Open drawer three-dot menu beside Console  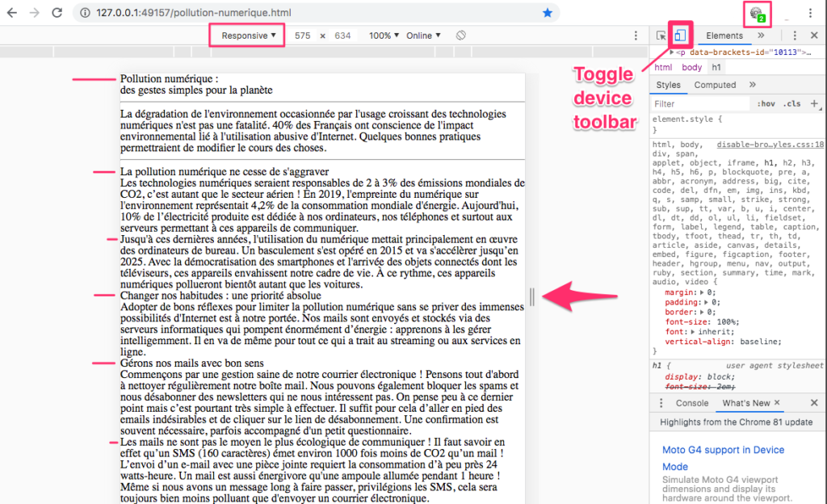(661, 403)
